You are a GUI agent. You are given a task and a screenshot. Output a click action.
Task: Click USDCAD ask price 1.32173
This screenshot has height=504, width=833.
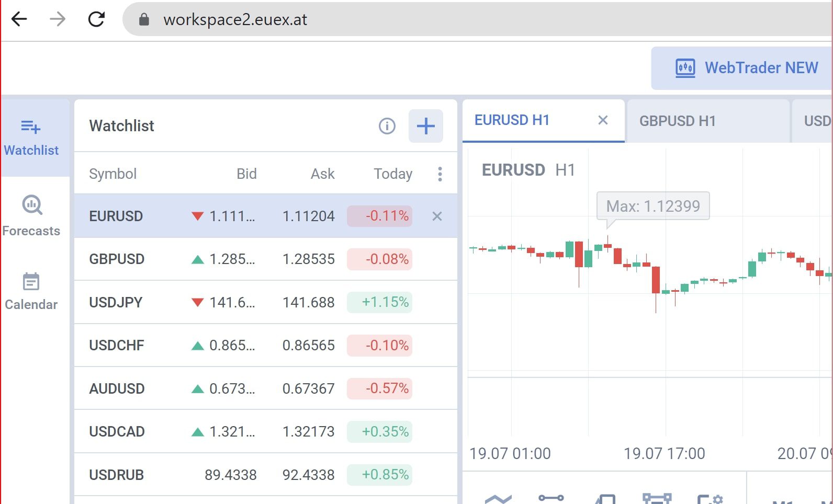[x=309, y=432]
